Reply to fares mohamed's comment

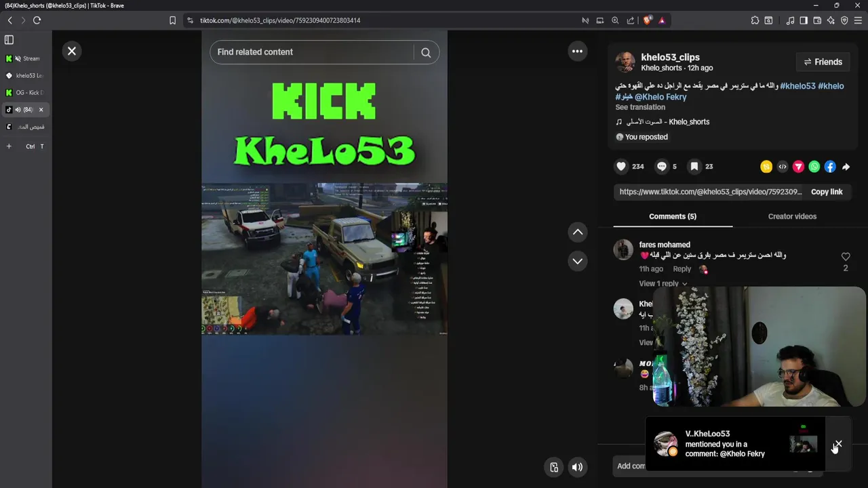point(682,269)
